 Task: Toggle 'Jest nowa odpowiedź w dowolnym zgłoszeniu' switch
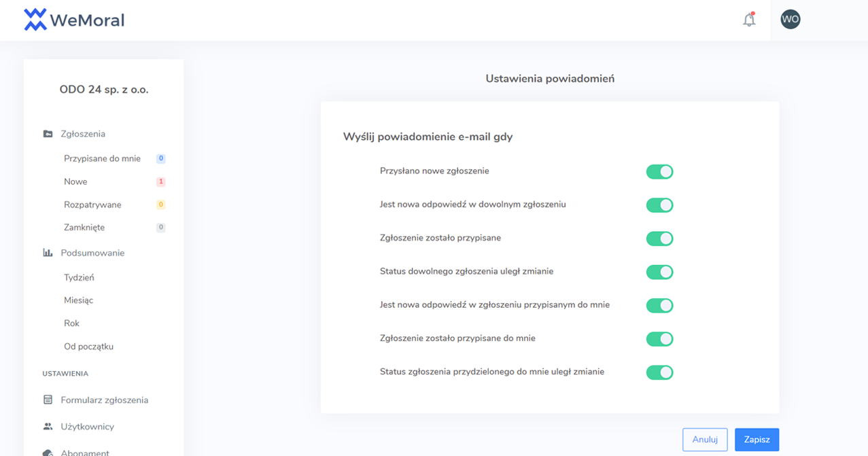[x=659, y=205]
